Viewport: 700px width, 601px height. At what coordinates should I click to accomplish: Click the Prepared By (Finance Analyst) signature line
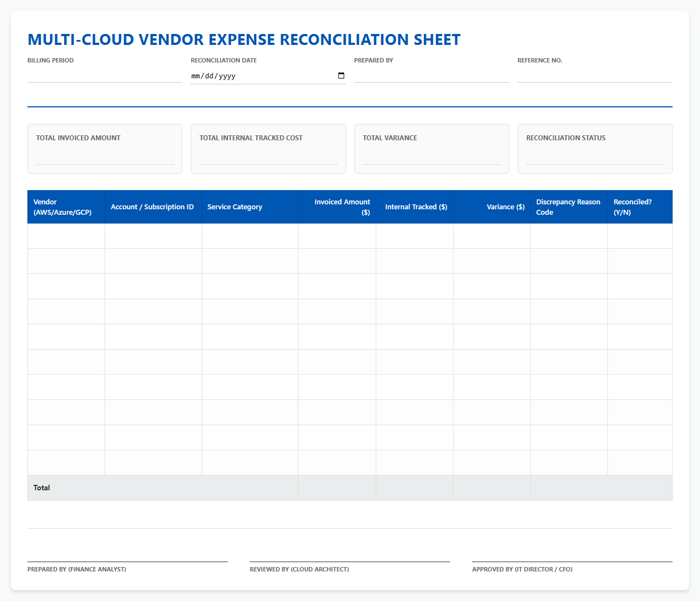click(x=128, y=562)
